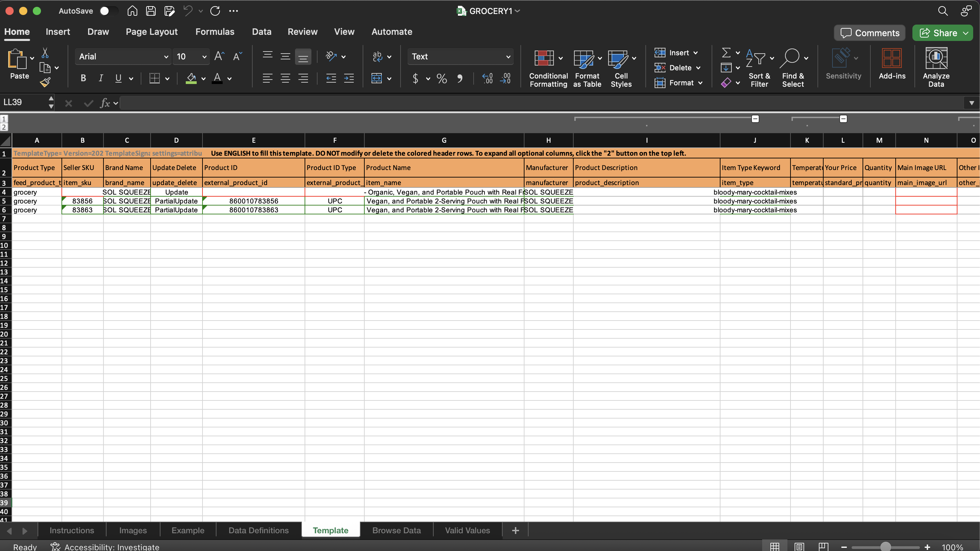
Task: Show outline level 2 columns
Action: click(x=4, y=127)
